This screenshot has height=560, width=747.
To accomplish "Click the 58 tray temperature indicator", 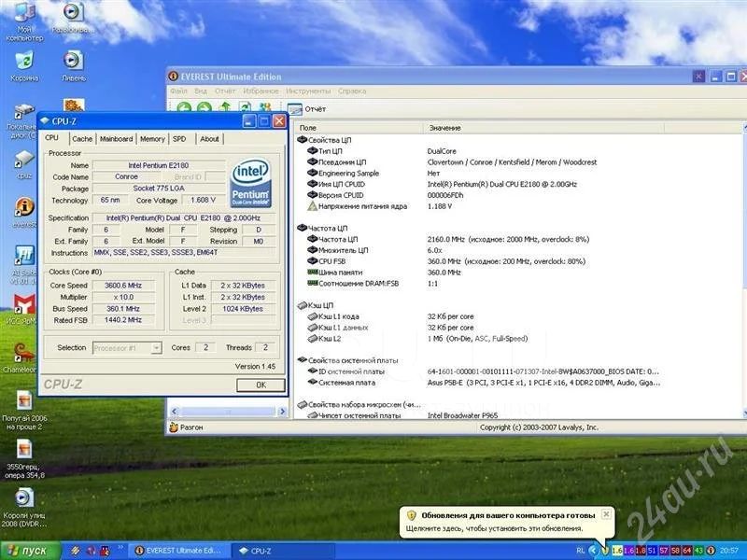I will point(675,551).
